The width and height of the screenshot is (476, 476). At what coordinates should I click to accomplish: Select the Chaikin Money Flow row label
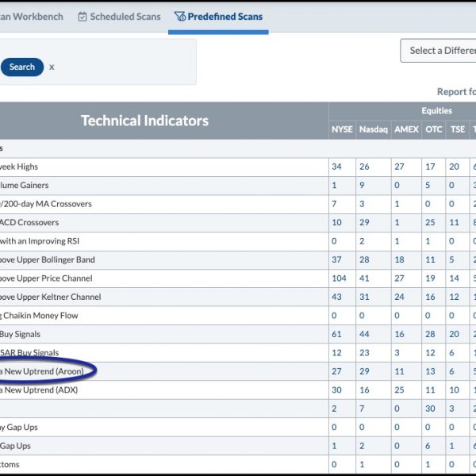click(x=39, y=316)
